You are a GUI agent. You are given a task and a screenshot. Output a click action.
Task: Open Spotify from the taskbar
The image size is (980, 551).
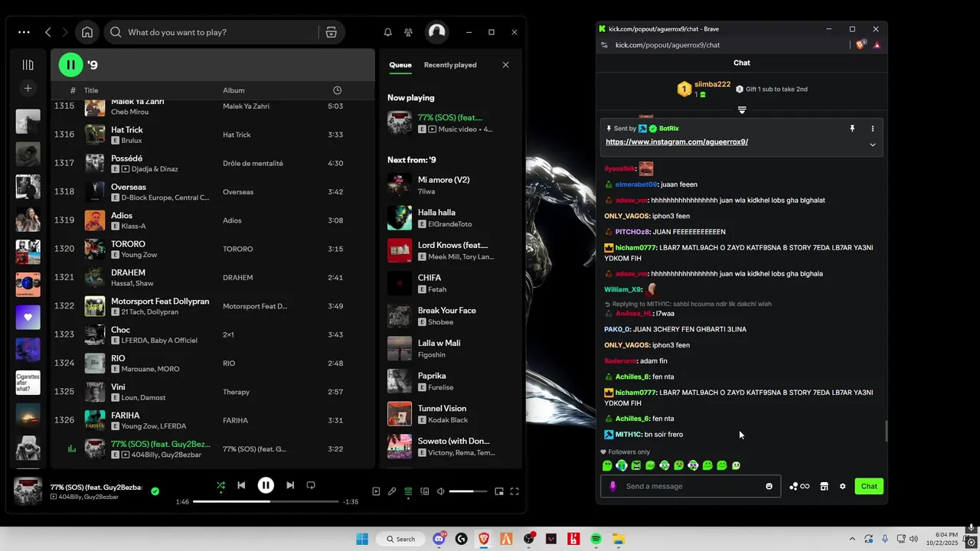point(596,539)
